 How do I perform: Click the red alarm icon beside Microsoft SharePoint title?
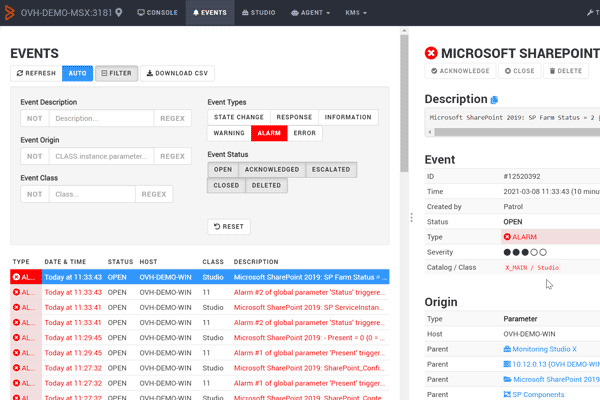[x=431, y=53]
